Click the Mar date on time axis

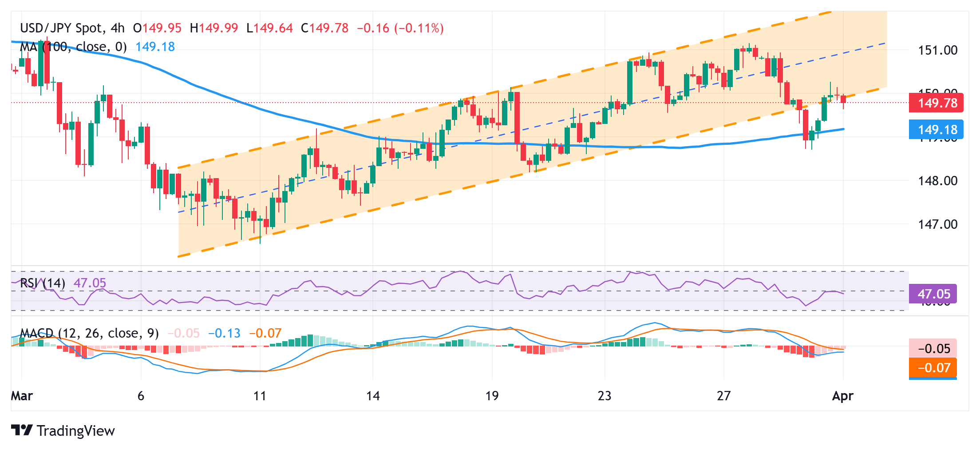(22, 396)
